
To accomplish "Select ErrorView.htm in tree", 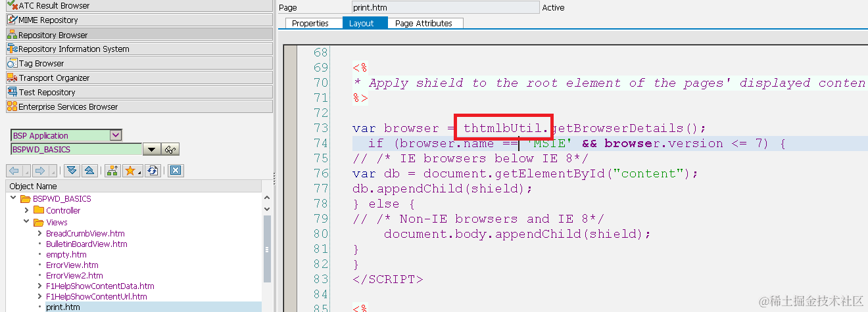I will click(x=72, y=265).
